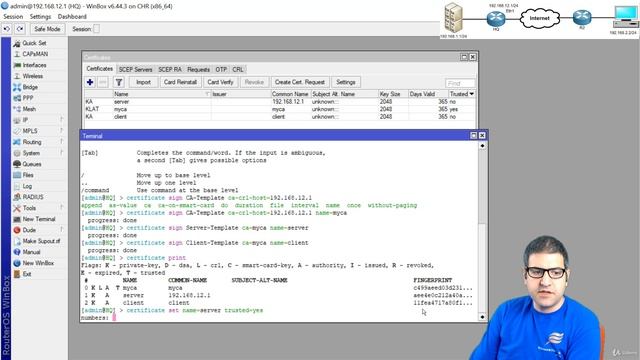Open the Dashboard menu
Image resolution: width=640 pixels, height=360 pixels.
click(72, 17)
